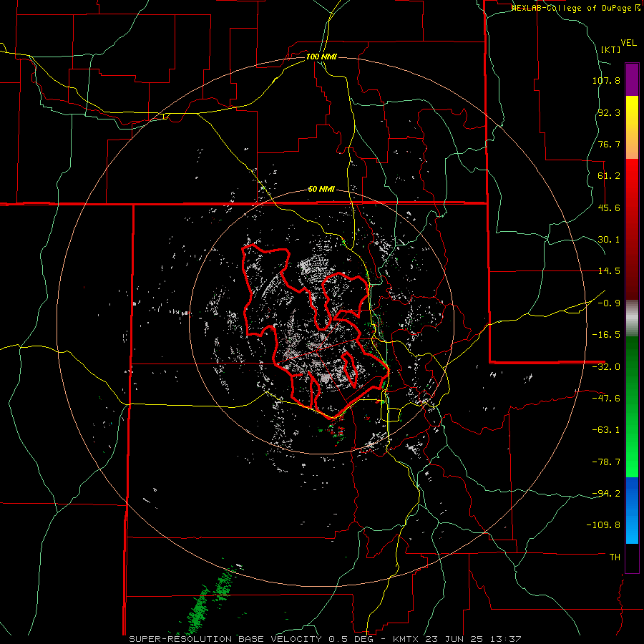This screenshot has height=644, width=644.
Task: Click the -109.8 scale value
Action: (x=603, y=525)
